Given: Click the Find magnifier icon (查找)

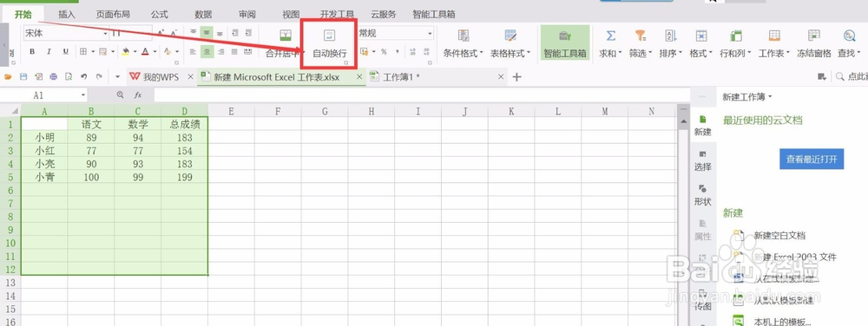Looking at the screenshot, I should [x=849, y=36].
